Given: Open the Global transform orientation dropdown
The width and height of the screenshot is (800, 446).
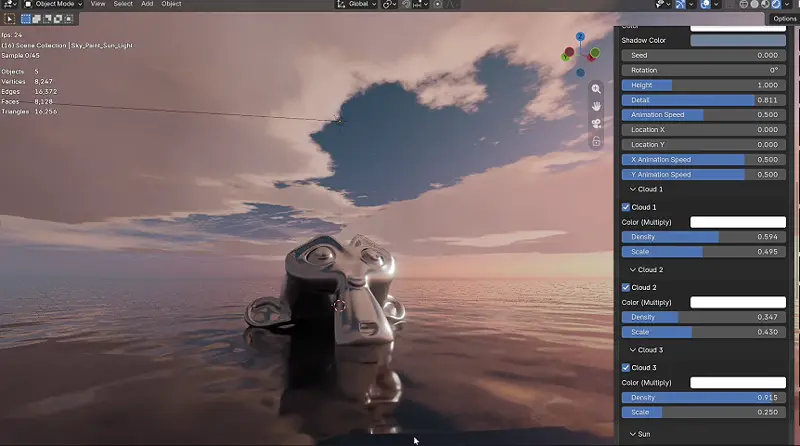Looking at the screenshot, I should pos(356,4).
